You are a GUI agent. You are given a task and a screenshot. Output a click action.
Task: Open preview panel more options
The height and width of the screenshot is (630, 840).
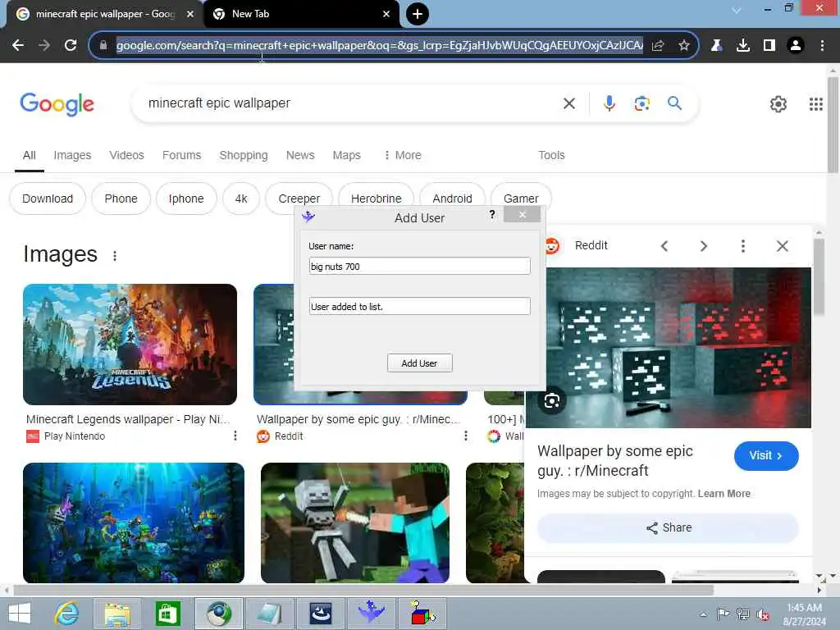click(742, 246)
